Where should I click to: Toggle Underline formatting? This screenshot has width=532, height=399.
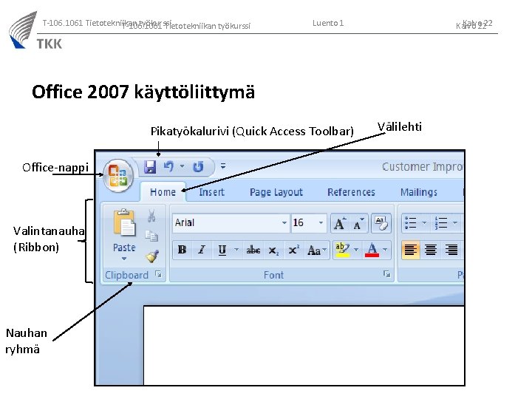[x=222, y=250]
